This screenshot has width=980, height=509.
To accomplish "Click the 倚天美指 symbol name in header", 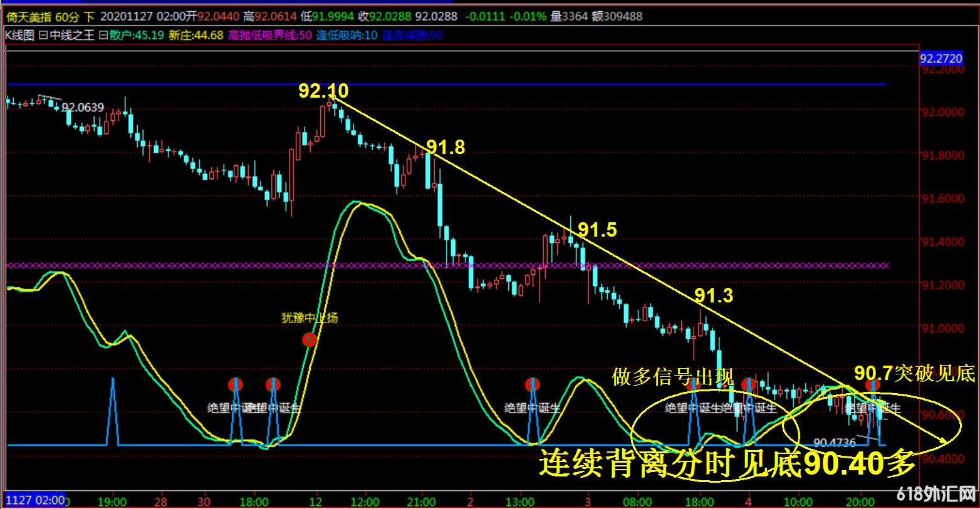I will click(29, 16).
